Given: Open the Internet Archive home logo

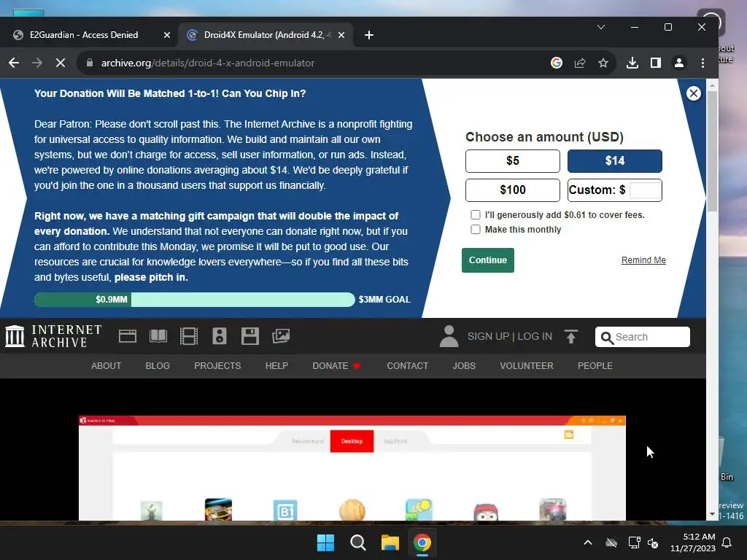Looking at the screenshot, I should [53, 336].
